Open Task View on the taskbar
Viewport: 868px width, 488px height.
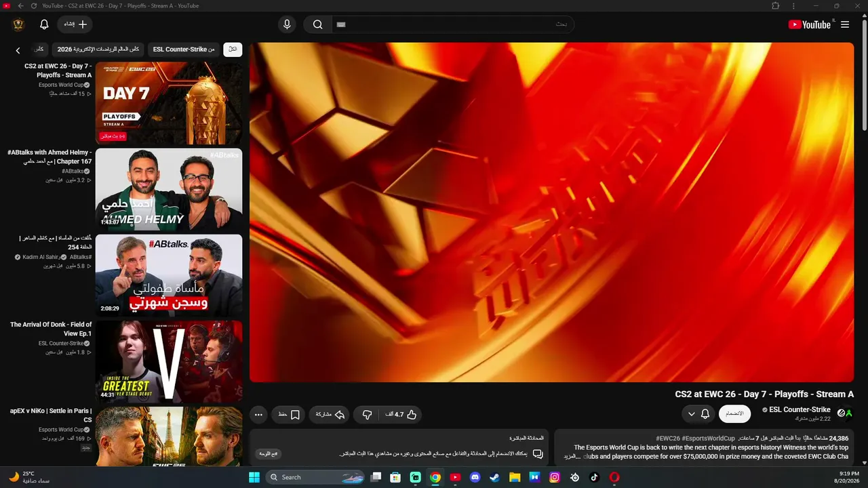click(376, 477)
